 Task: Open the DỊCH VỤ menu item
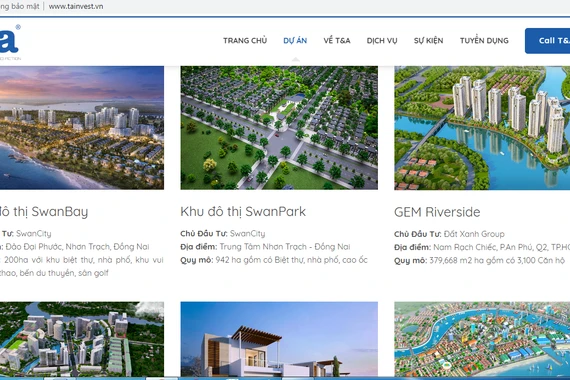[382, 40]
